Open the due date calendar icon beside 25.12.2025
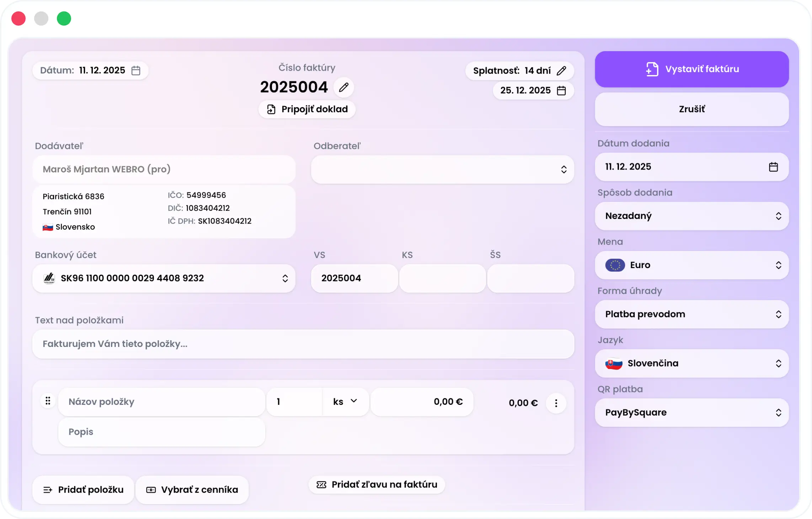Image resolution: width=812 pixels, height=519 pixels. click(x=561, y=91)
